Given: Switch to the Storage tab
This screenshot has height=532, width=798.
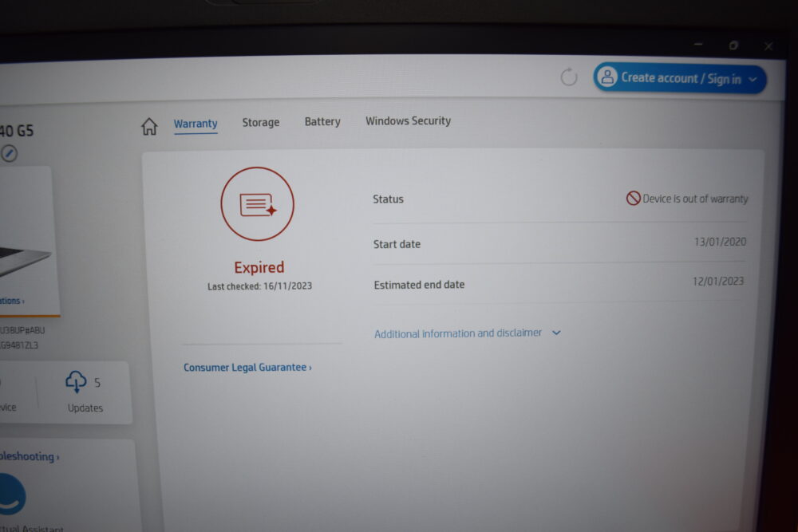Looking at the screenshot, I should (261, 123).
